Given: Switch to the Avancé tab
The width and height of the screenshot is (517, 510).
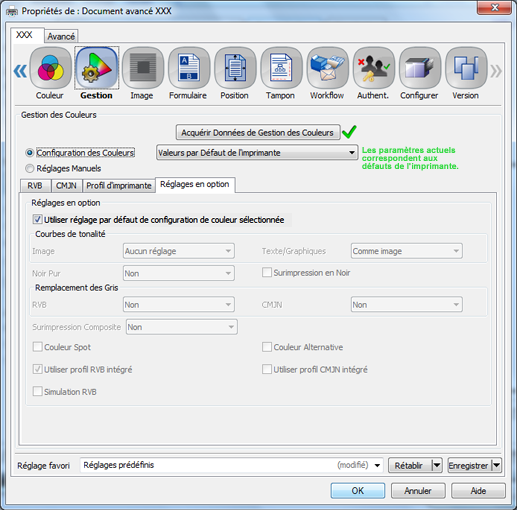Looking at the screenshot, I should pyautogui.click(x=61, y=36).
